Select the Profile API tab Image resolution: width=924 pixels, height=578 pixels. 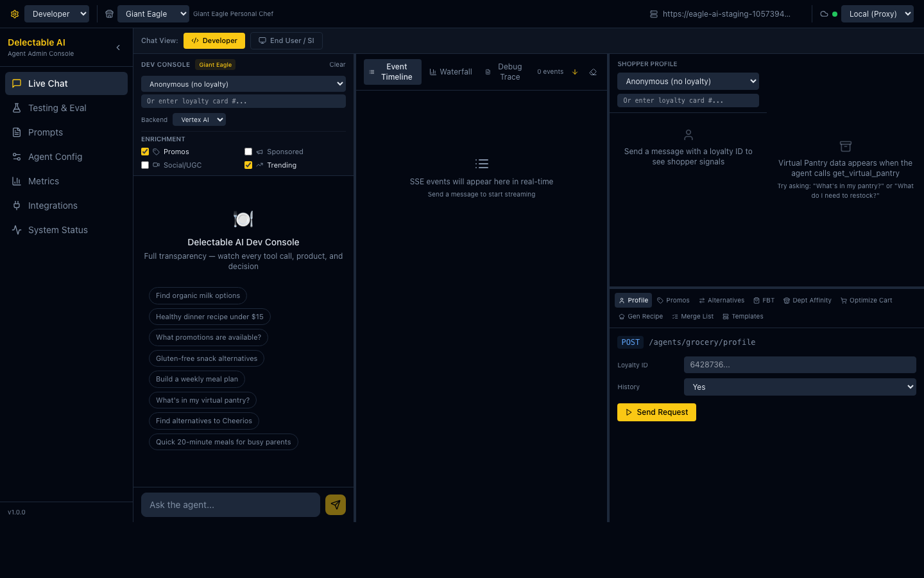coord(633,301)
